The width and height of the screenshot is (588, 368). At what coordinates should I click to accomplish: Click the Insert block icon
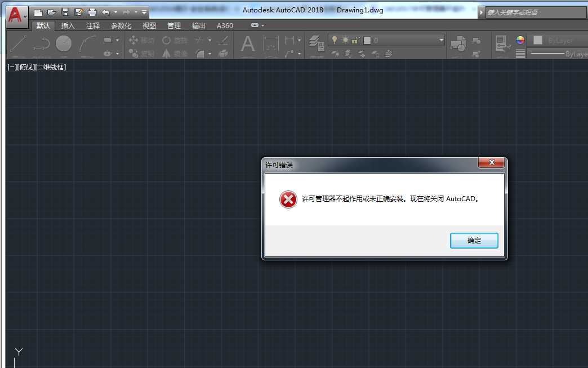[x=458, y=43]
